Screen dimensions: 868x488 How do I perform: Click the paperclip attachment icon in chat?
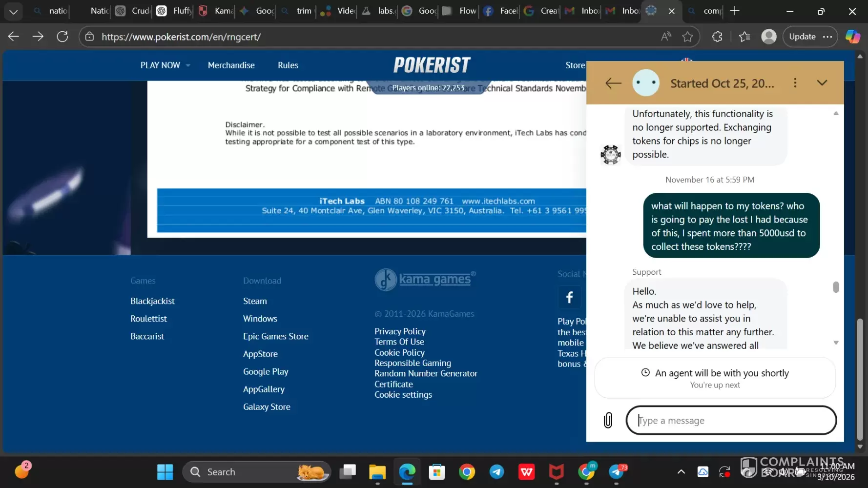(608, 420)
